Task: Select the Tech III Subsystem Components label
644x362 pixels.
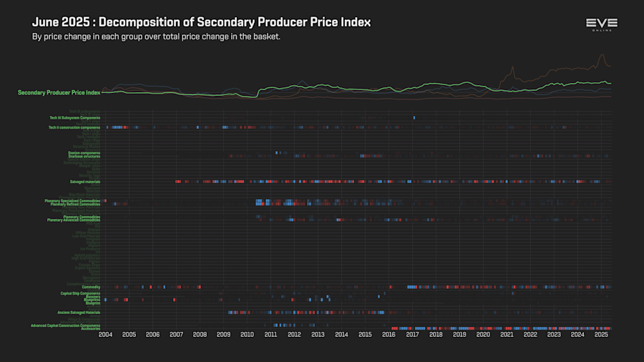Action: [x=74, y=118]
